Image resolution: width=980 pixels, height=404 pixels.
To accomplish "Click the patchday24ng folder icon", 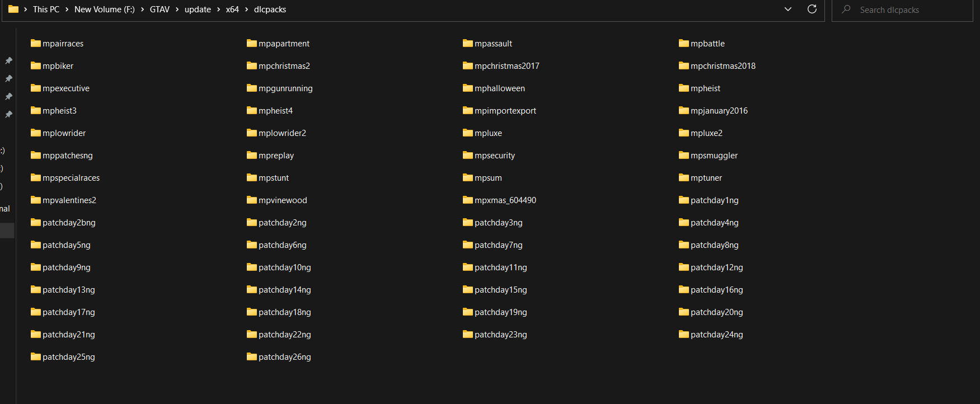I will coord(684,334).
